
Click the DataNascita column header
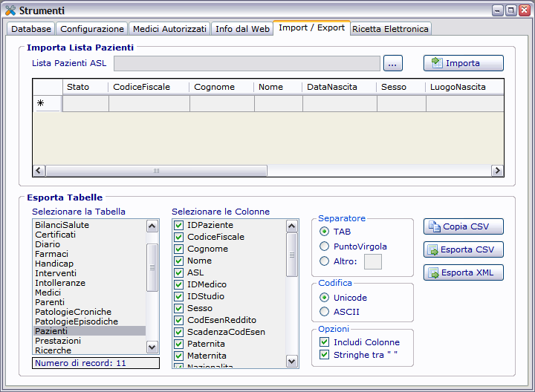339,87
